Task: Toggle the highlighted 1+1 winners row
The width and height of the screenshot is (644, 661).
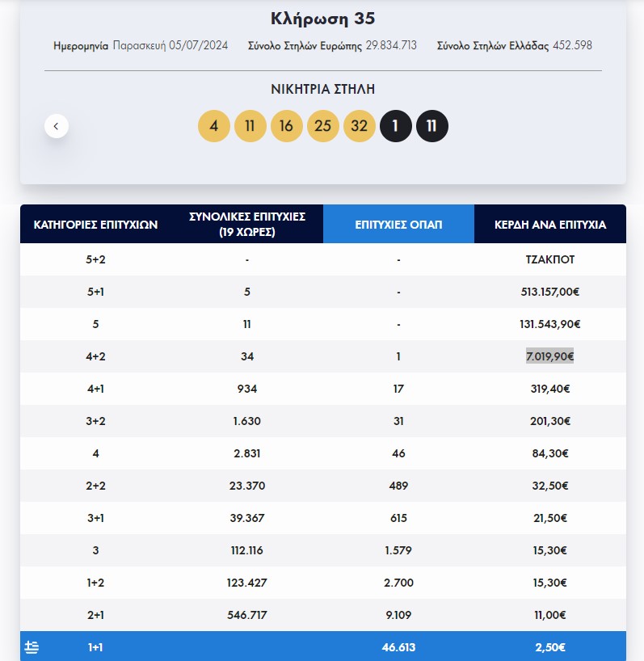Action: point(322,646)
